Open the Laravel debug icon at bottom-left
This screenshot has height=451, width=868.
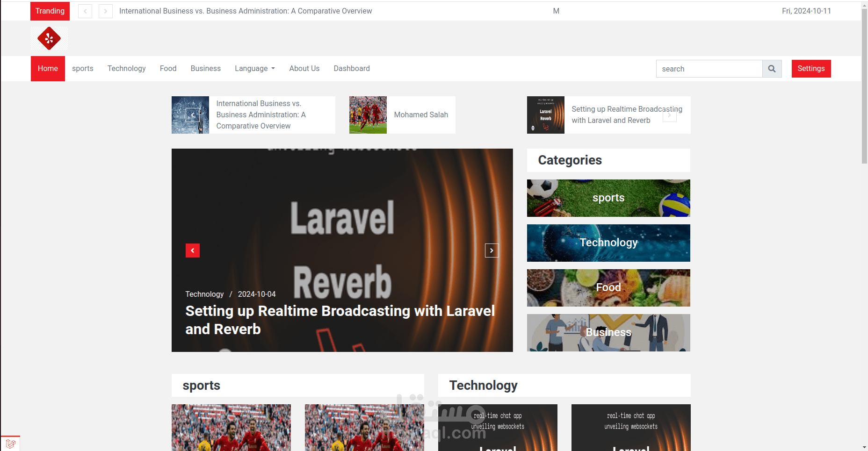[11, 444]
